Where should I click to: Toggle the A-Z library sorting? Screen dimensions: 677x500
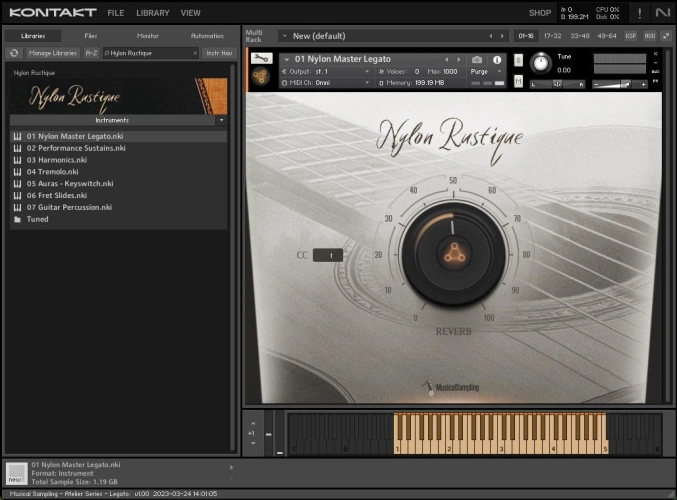[91, 52]
